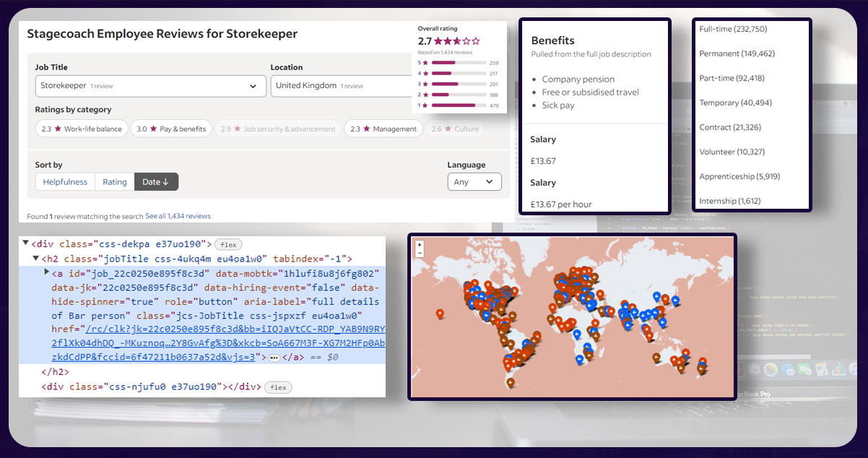Open the Job Title dropdown showing Storekeeper

(x=150, y=86)
